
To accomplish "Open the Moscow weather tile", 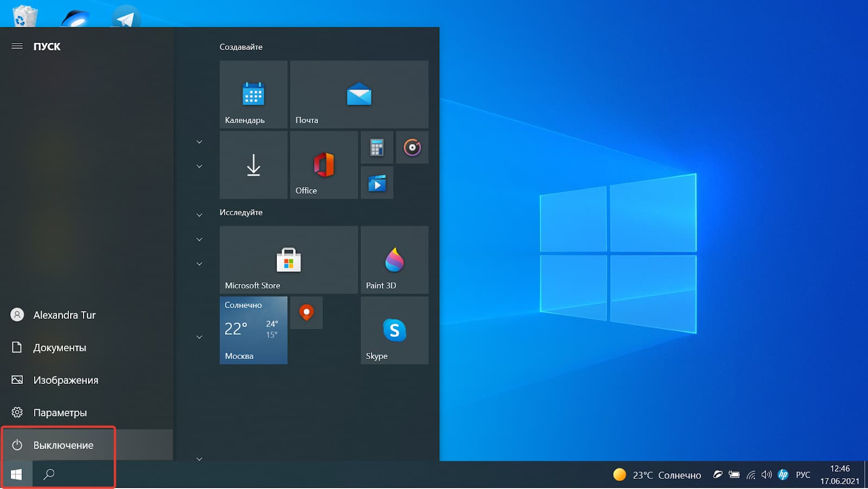I will (x=253, y=330).
